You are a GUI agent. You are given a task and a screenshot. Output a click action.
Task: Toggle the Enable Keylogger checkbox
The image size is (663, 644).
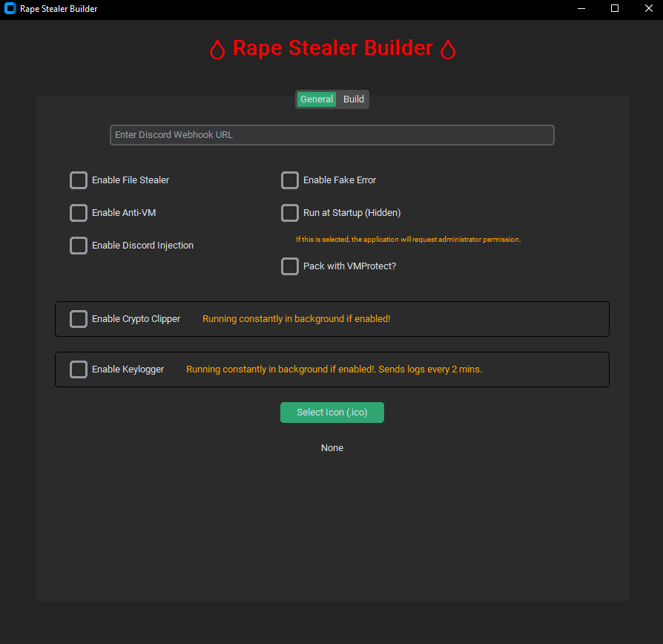pyautogui.click(x=79, y=369)
